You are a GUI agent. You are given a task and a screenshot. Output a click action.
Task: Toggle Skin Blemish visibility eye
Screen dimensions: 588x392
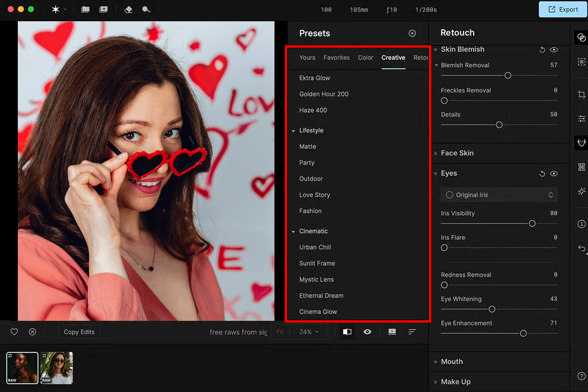point(554,49)
